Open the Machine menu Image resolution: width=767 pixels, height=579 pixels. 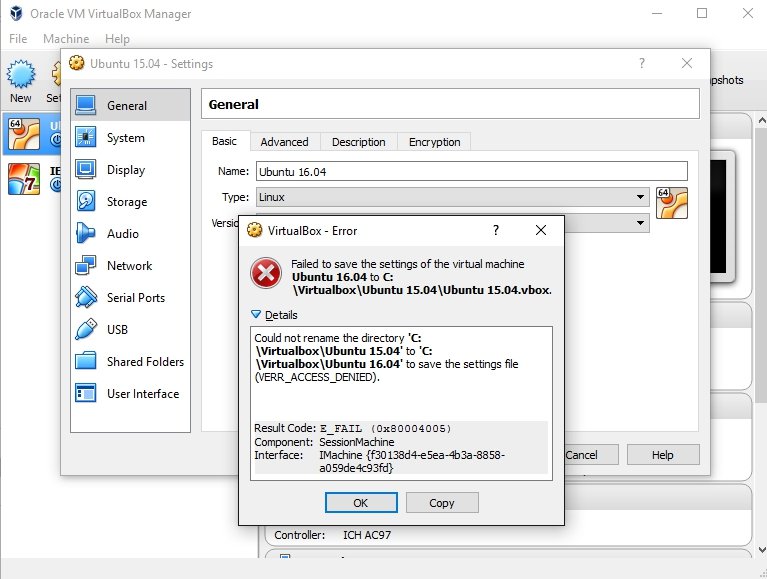pos(65,39)
